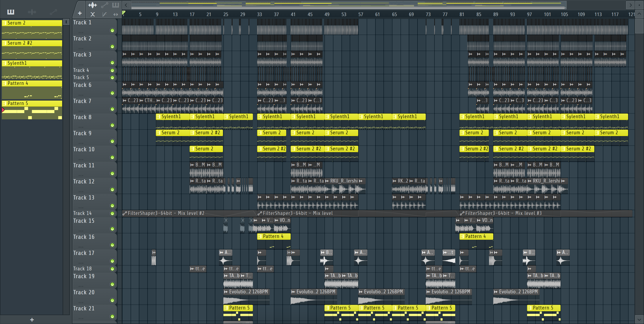Open Serum 2 #2 pattern menu in picker
644x324 pixels.
(4, 43)
